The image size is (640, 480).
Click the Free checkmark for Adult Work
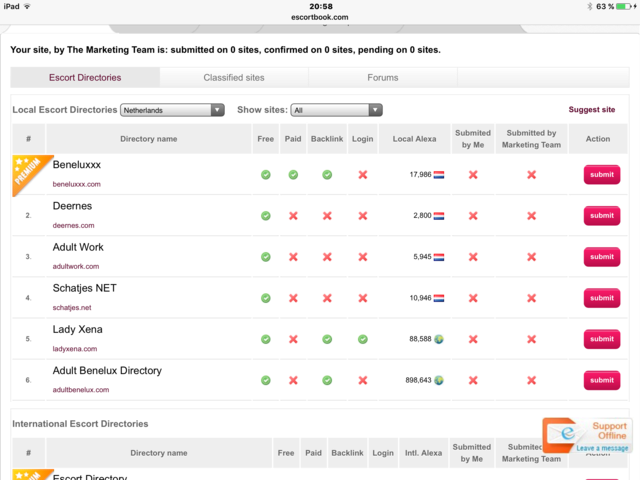tap(266, 257)
